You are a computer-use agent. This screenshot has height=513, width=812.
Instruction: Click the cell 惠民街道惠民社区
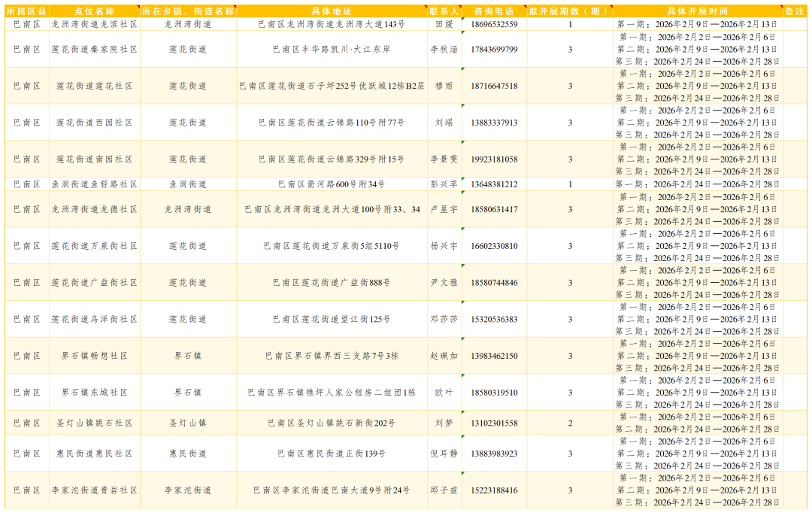point(94,454)
